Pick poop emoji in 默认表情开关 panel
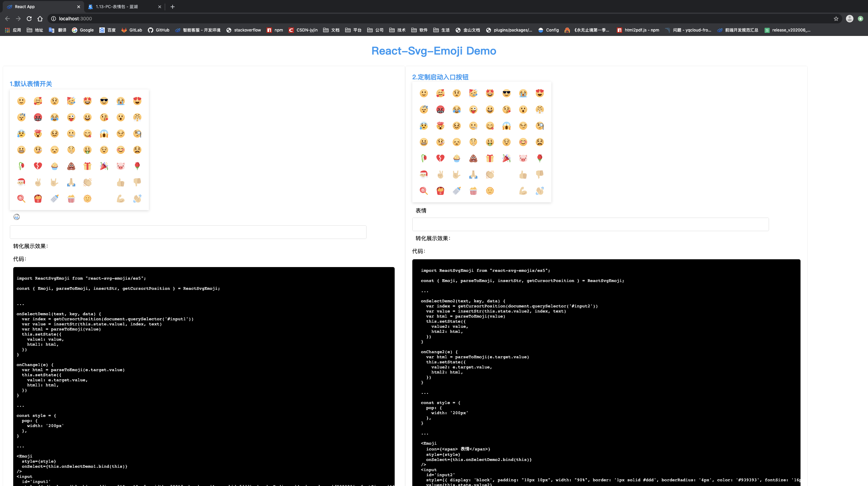Screen dimensions: 868x486 point(71,166)
